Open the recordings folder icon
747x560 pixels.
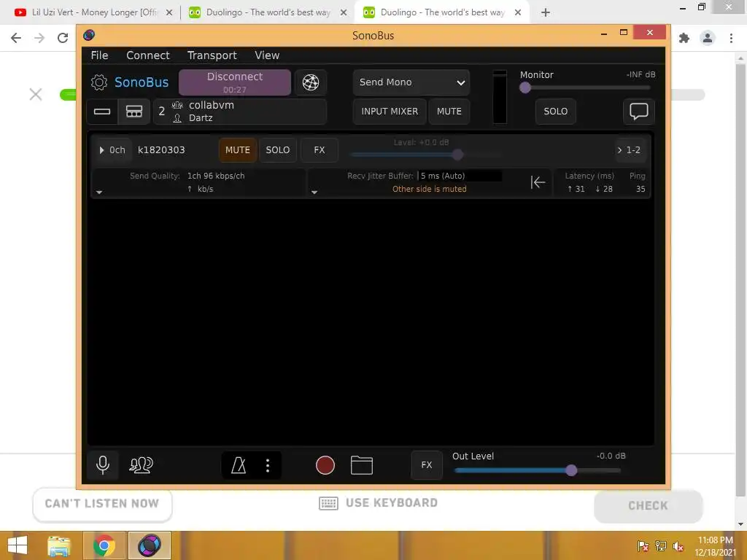(362, 464)
